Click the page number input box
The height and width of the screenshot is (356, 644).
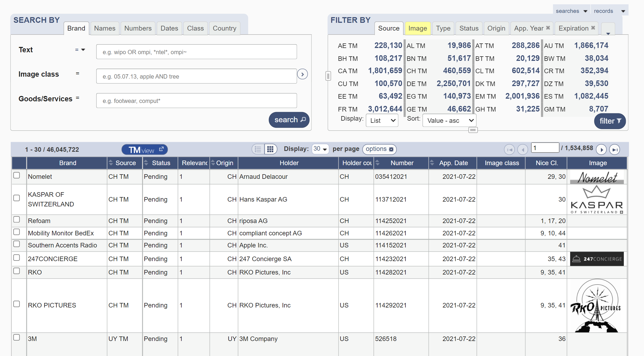click(545, 148)
